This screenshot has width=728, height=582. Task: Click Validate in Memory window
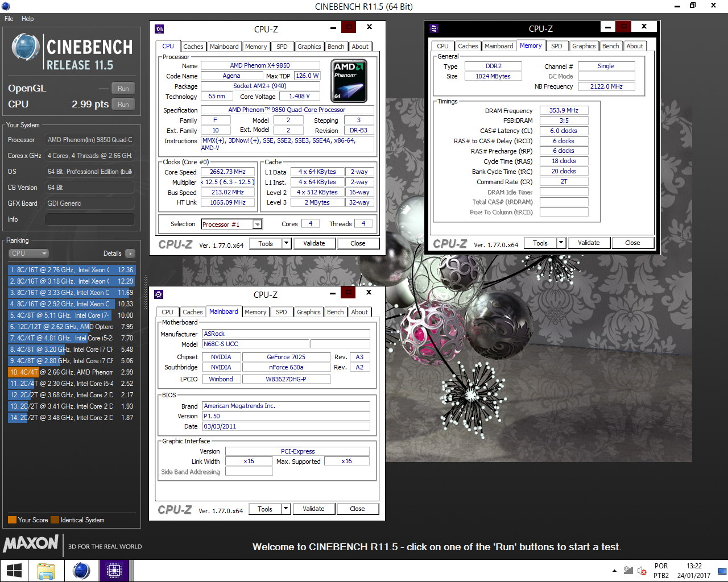point(589,243)
